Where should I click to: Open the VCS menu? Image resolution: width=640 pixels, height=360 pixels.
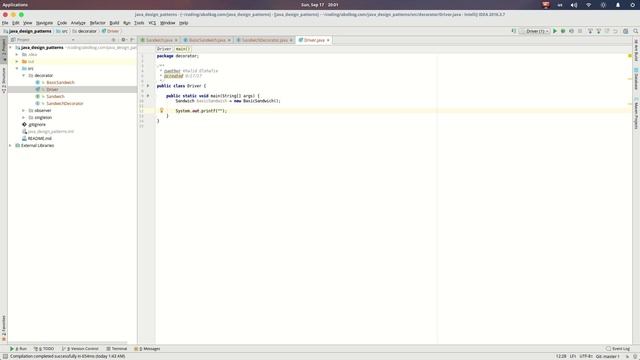click(152, 23)
